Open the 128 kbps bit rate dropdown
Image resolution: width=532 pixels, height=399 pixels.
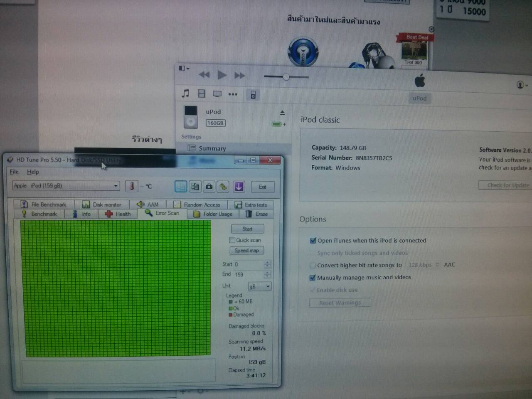click(424, 265)
